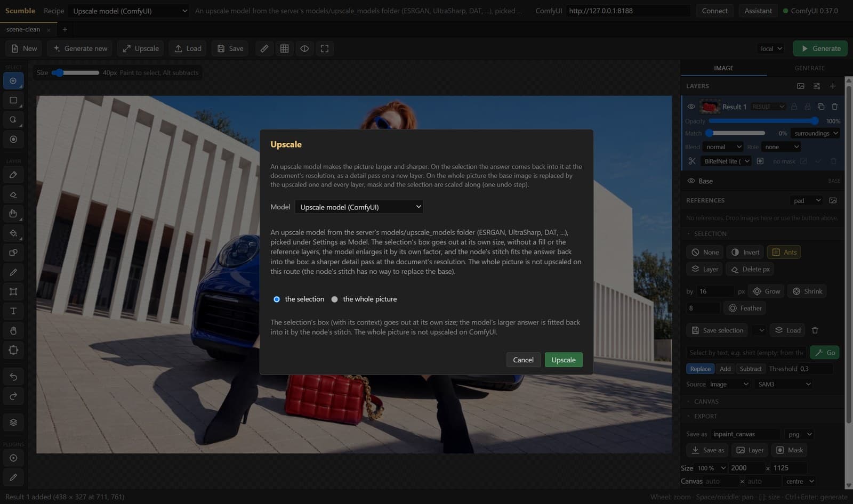The height and width of the screenshot is (504, 853).
Task: Open layer settings sliders icon in Layers header
Action: [x=817, y=86]
